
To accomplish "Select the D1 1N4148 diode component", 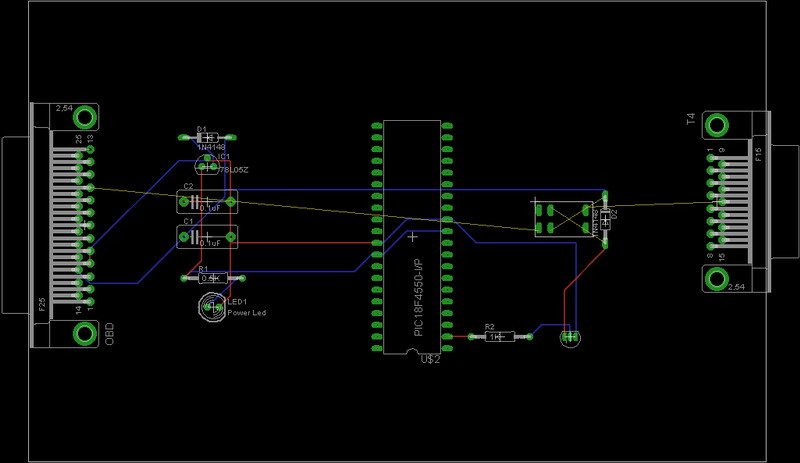I will pyautogui.click(x=207, y=137).
